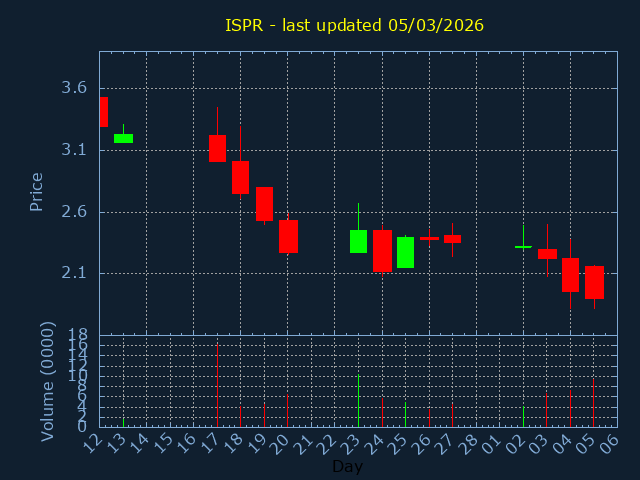Pick the red candlestick on day 20

288,236
